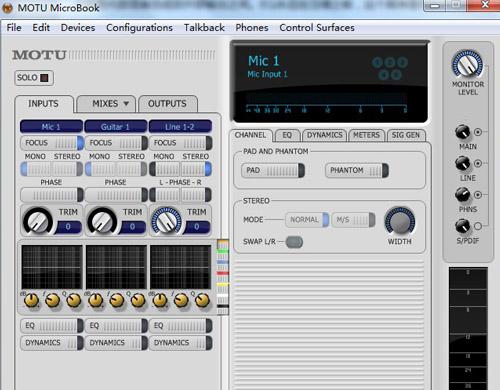500x390 pixels.
Task: Toggle the Swap L/R switch
Action: pos(294,242)
